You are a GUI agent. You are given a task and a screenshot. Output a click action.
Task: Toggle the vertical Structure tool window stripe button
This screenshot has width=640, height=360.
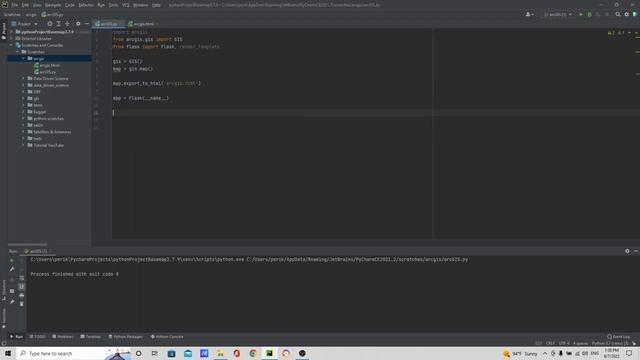tap(4, 290)
